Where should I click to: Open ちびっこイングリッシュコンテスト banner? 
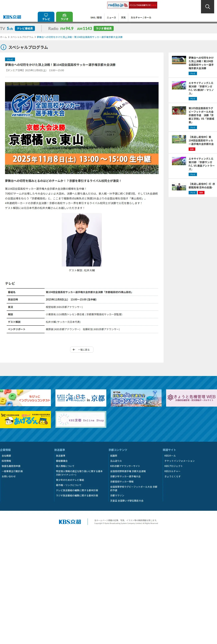(26, 398)
